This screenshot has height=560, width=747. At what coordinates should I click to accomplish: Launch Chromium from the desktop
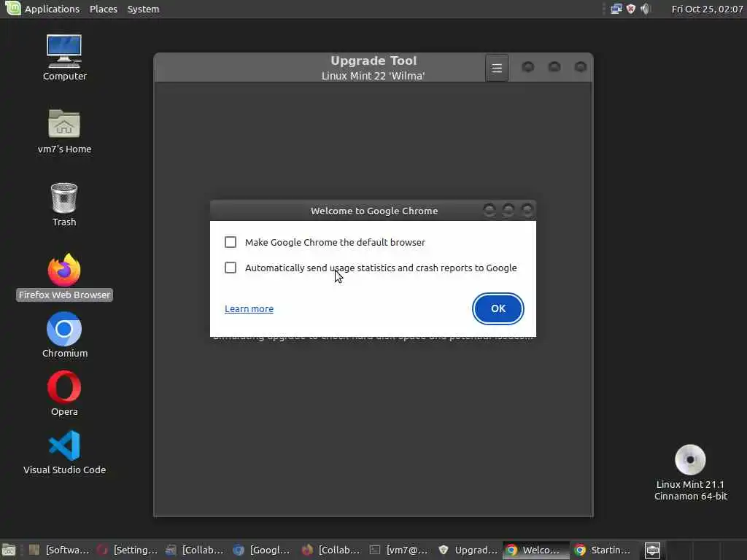pos(64,329)
